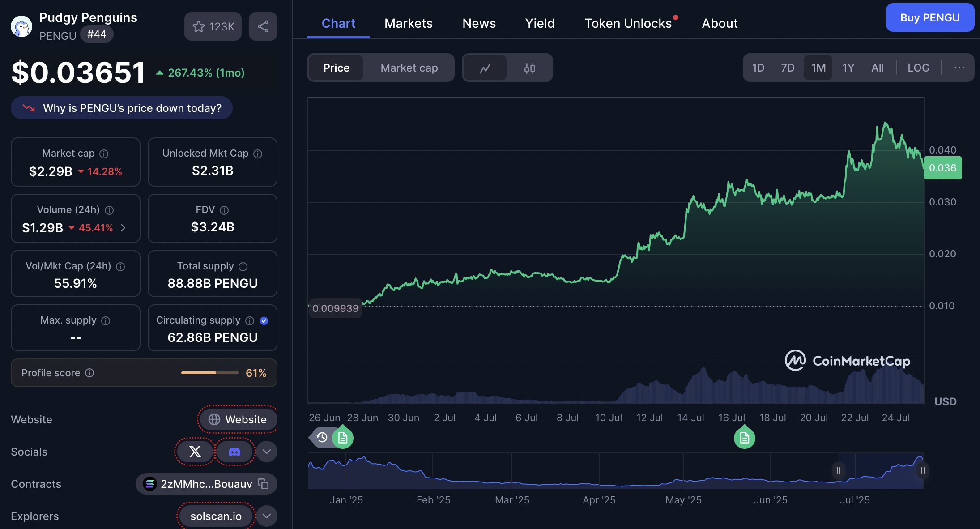Open the project Website link
The width and height of the screenshot is (980, 529).
coord(238,419)
